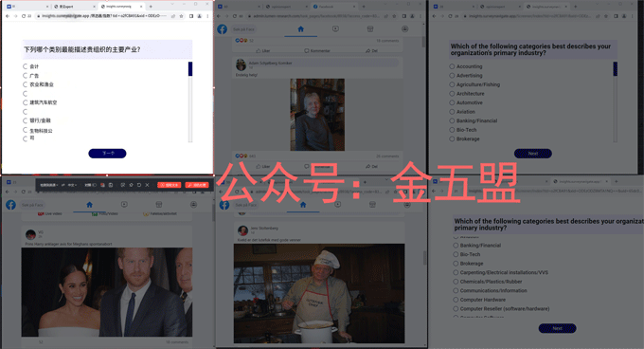Reload the Accounting survey browser window

[450, 16]
